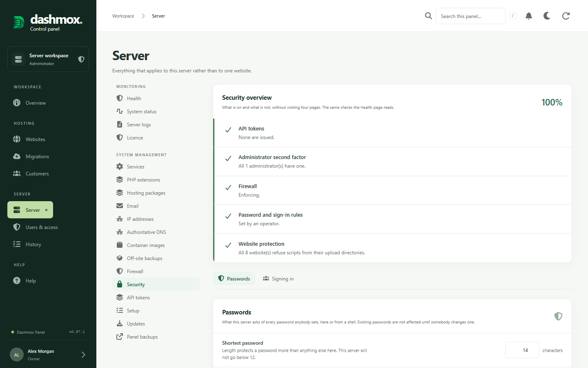The image size is (588, 368).
Task: Click the refresh icon in header
Action: [566, 16]
